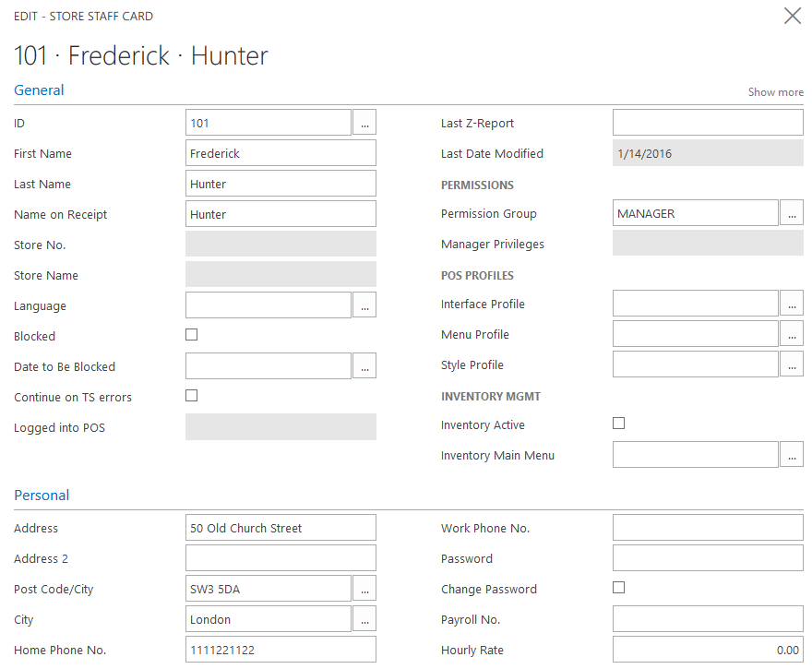Viewport: 812px width, 669px height.
Task: Open the Date to Be Blocked picker button
Action: click(364, 366)
